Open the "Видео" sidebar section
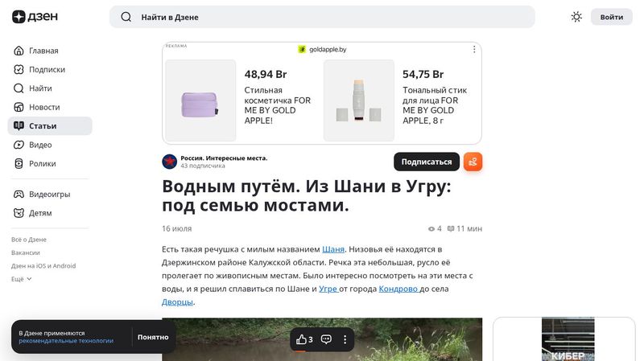644x361 pixels. [x=40, y=145]
